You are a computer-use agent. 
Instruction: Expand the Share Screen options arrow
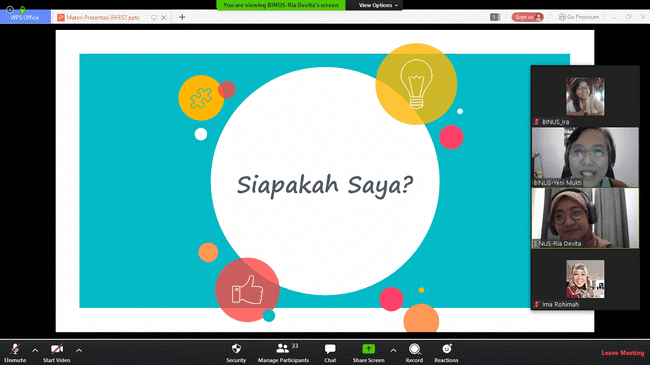(393, 350)
